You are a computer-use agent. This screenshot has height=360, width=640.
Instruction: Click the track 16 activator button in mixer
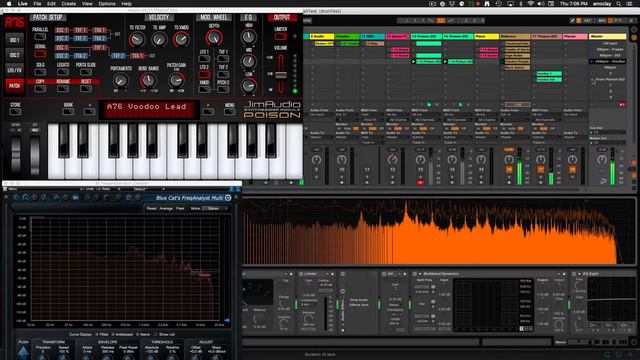[x=509, y=169]
